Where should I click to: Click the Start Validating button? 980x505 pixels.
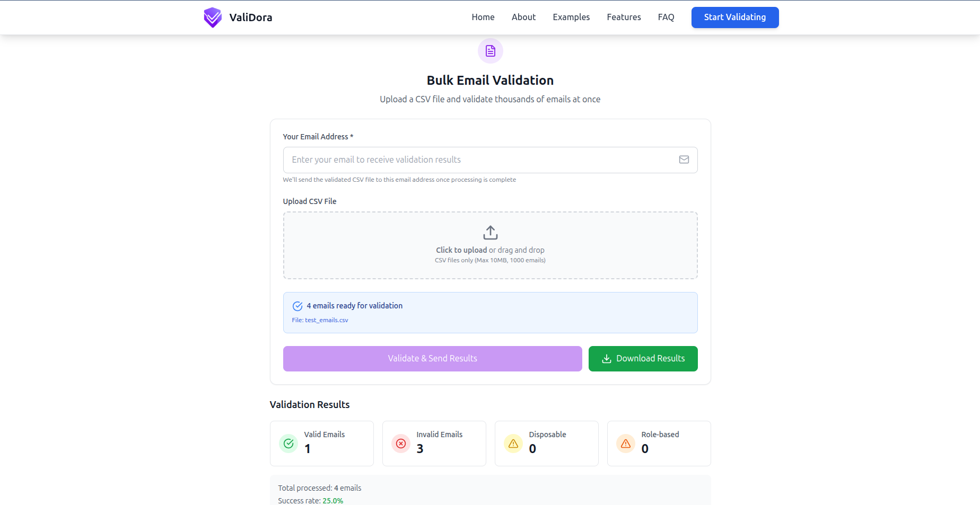click(734, 17)
